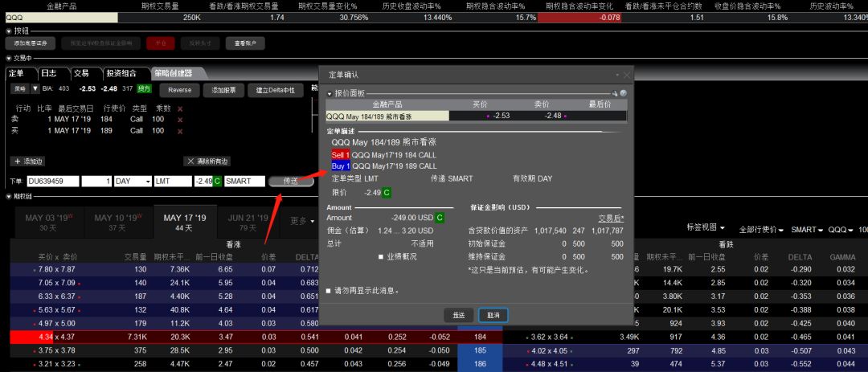Screen dimensions: 868x372
Task: Open the 更多 expirations dropdown
Action: pyautogui.click(x=301, y=221)
